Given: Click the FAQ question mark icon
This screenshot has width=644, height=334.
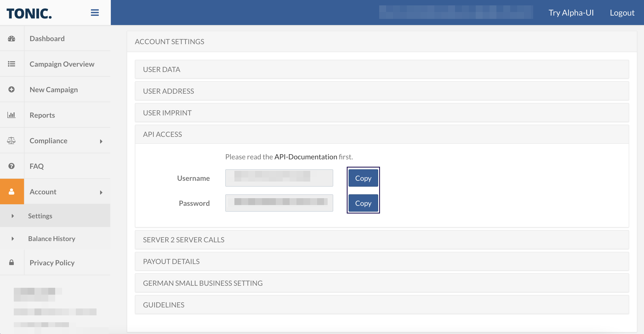Looking at the screenshot, I should (x=11, y=166).
